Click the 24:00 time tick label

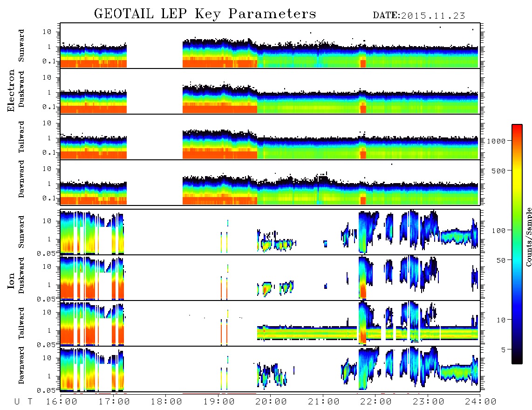(481, 402)
